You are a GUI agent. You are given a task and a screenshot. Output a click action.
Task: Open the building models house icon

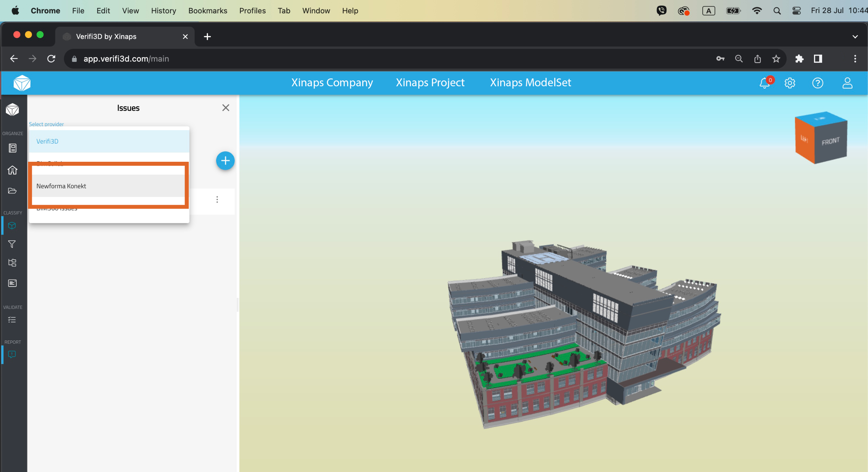[x=12, y=170]
